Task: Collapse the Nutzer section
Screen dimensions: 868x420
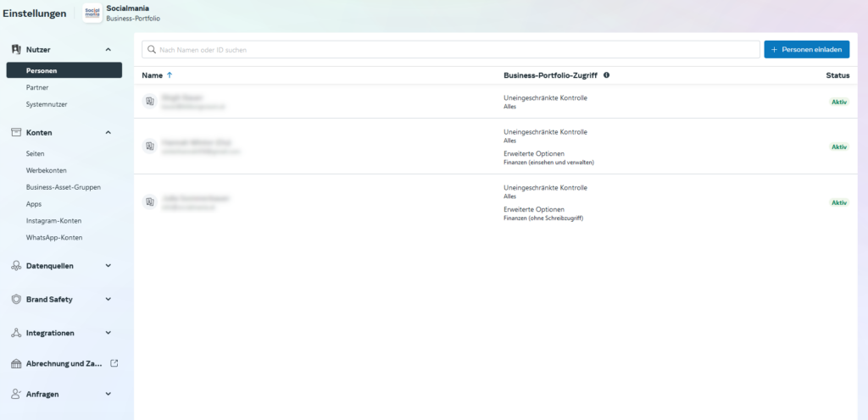Action: pos(108,50)
